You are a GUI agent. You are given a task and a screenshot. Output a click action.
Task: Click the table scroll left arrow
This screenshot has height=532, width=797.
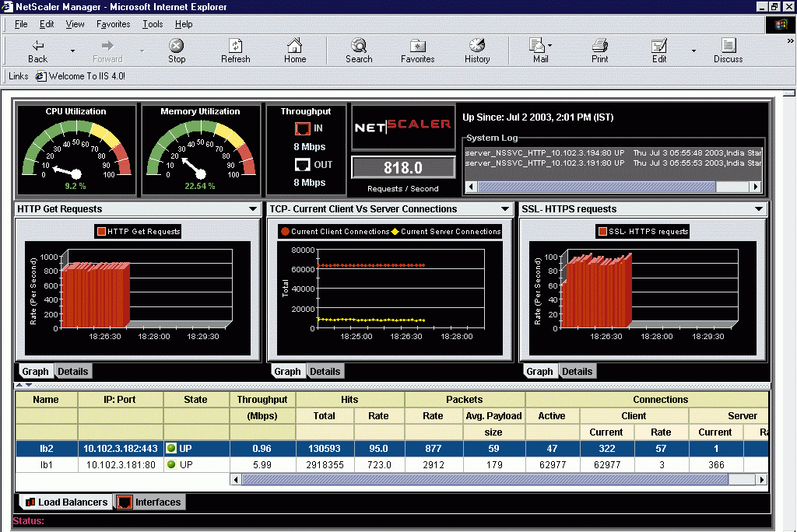point(236,479)
